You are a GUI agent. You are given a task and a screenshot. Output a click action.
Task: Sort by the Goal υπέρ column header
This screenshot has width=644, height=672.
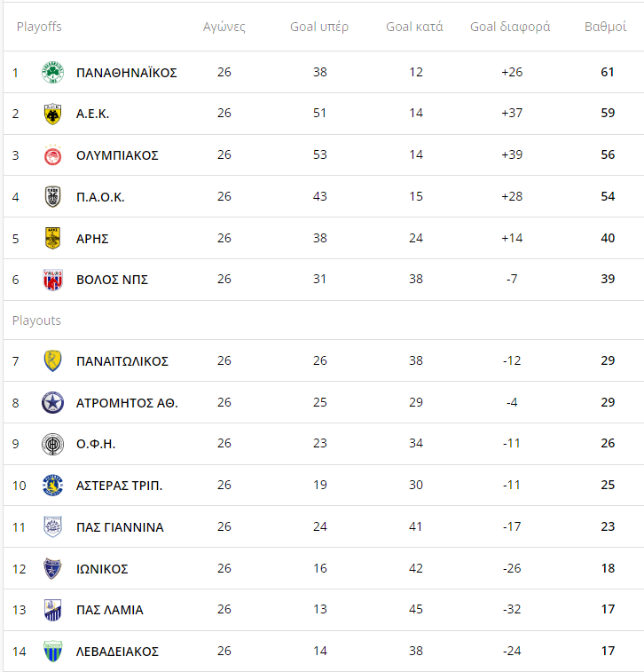pyautogui.click(x=319, y=27)
